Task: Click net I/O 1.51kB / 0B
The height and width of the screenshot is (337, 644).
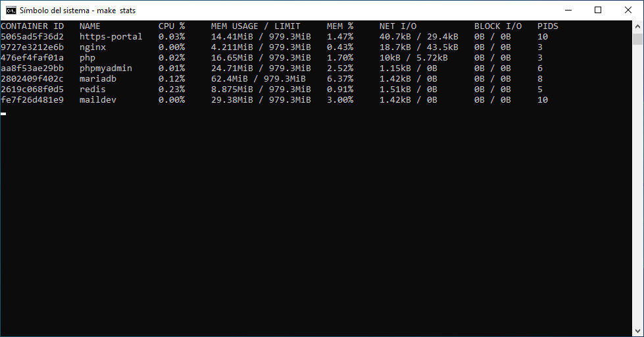Action: [x=409, y=89]
